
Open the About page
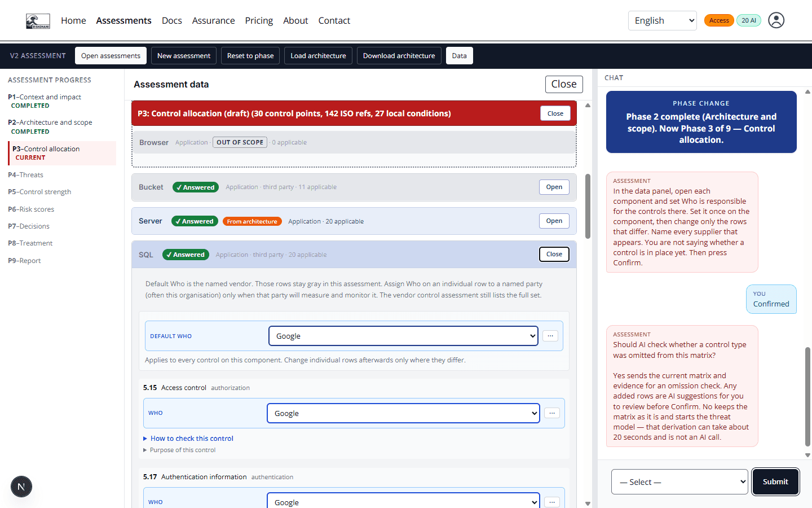pos(295,20)
